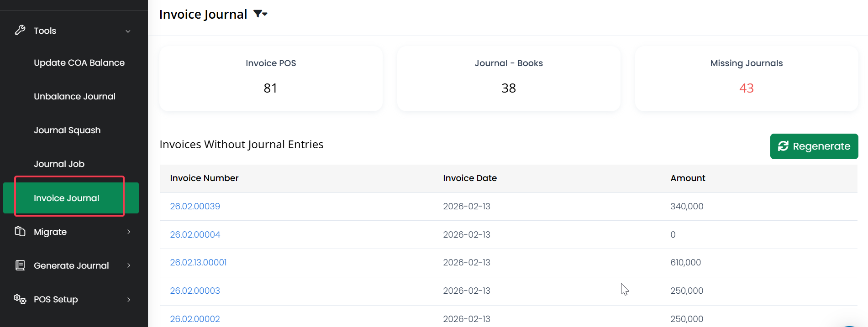Click the Generate Journal book icon
The height and width of the screenshot is (327, 868).
point(20,265)
